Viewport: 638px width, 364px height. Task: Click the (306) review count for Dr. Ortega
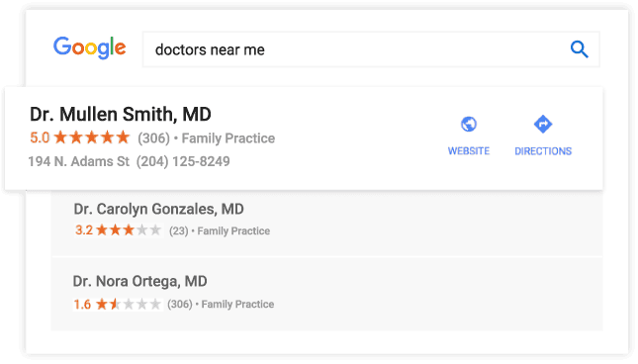179,305
